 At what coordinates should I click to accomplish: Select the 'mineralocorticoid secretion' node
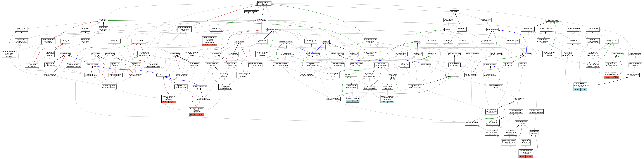click(521, 122)
